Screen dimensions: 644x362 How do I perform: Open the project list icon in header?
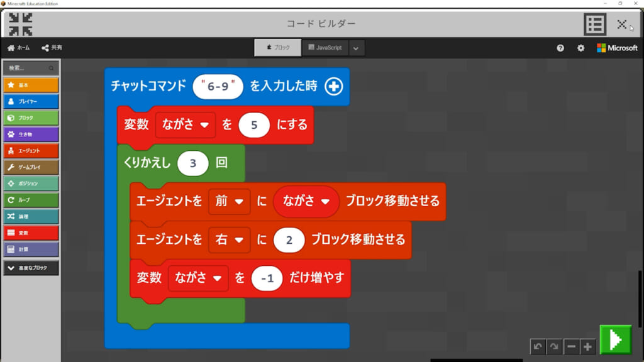594,24
